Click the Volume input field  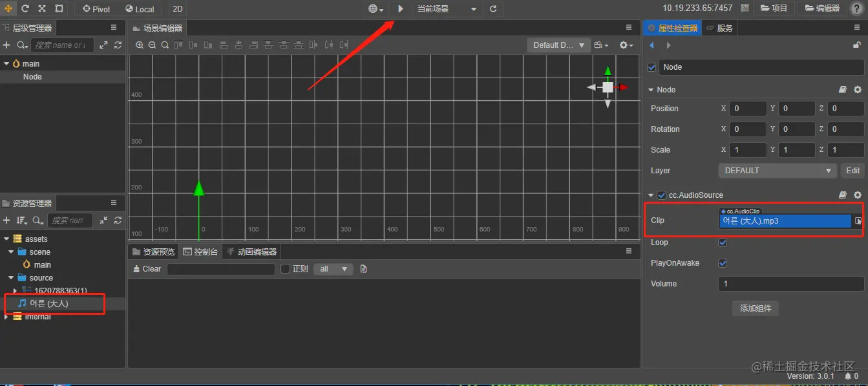[791, 284]
